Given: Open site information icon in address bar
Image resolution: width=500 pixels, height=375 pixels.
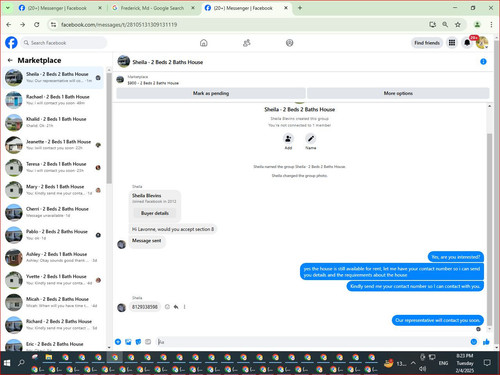Looking at the screenshot, I should pos(53,24).
